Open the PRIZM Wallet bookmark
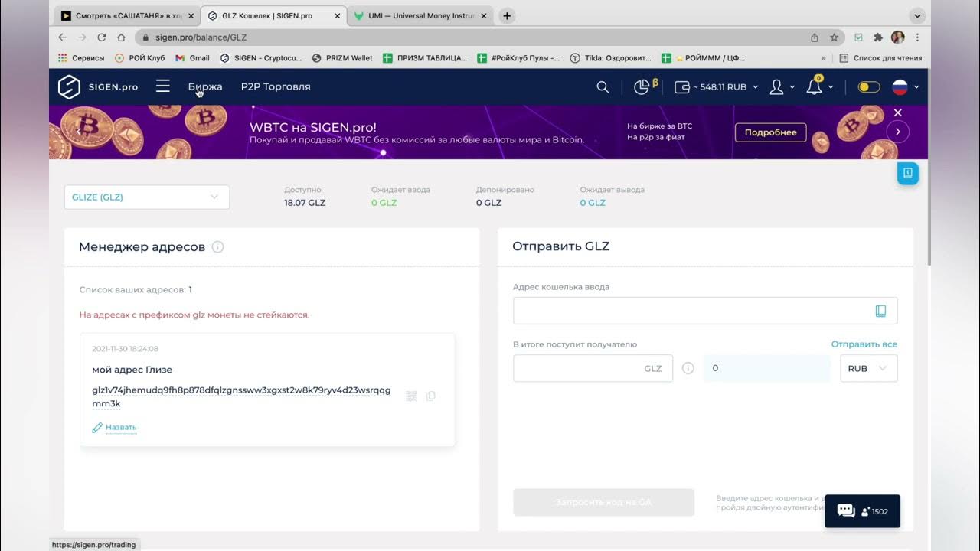Screen dimensions: 980x551 pyautogui.click(x=342, y=58)
